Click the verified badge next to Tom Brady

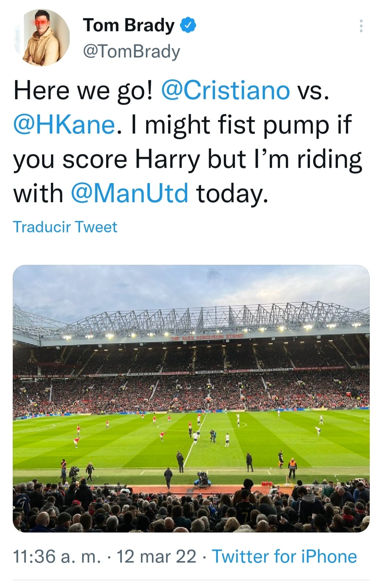click(x=188, y=25)
